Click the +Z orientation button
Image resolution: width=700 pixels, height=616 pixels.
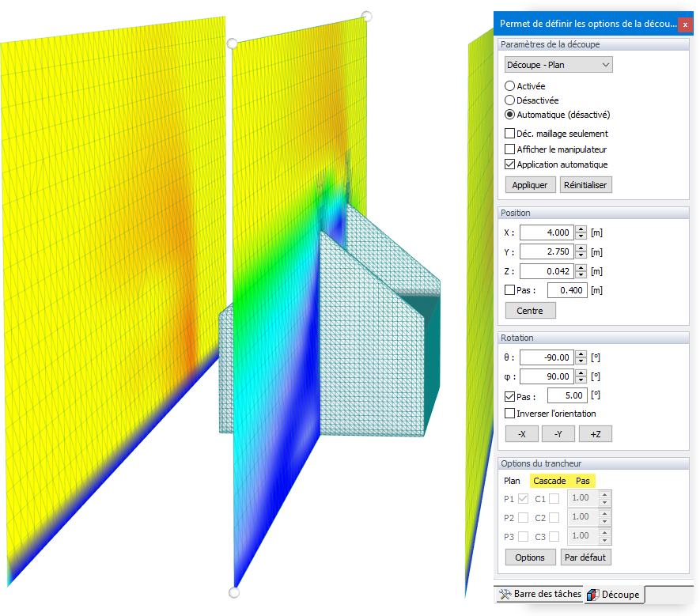595,433
